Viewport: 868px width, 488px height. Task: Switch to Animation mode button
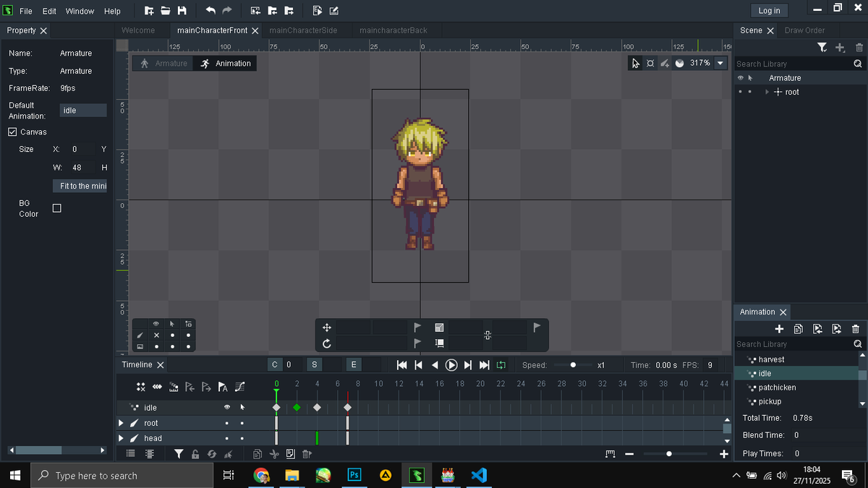(225, 64)
